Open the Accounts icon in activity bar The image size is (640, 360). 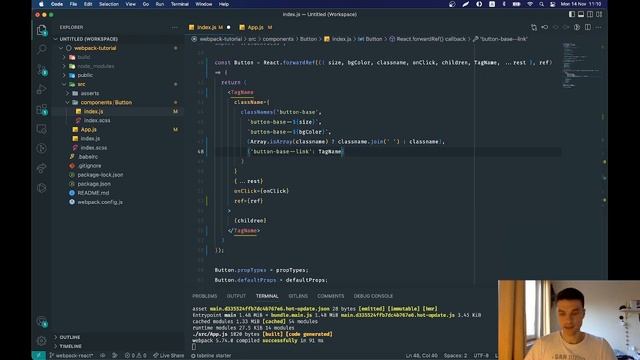42,321
